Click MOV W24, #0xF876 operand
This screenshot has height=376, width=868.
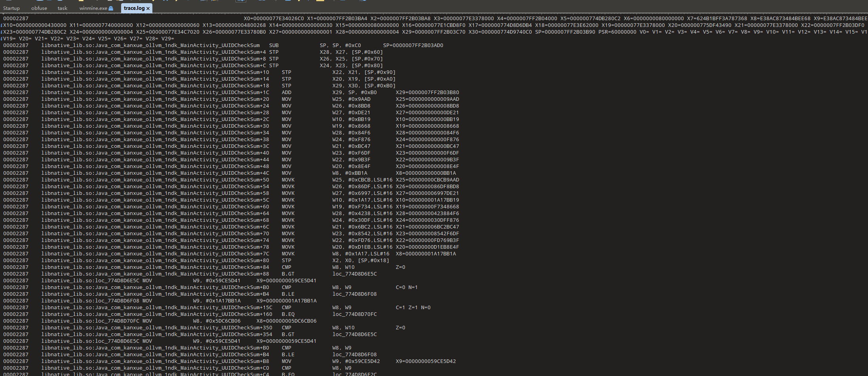[x=351, y=140]
